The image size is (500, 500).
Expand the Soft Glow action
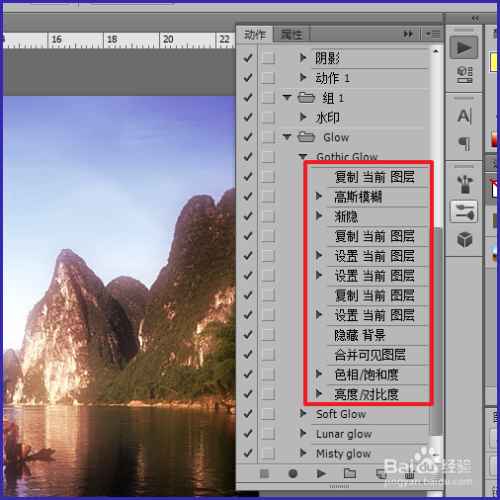(x=303, y=414)
